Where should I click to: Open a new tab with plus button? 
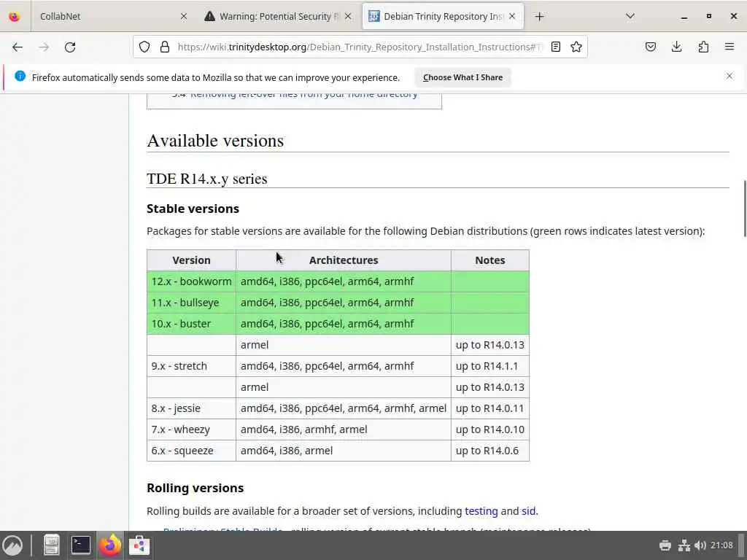[539, 17]
